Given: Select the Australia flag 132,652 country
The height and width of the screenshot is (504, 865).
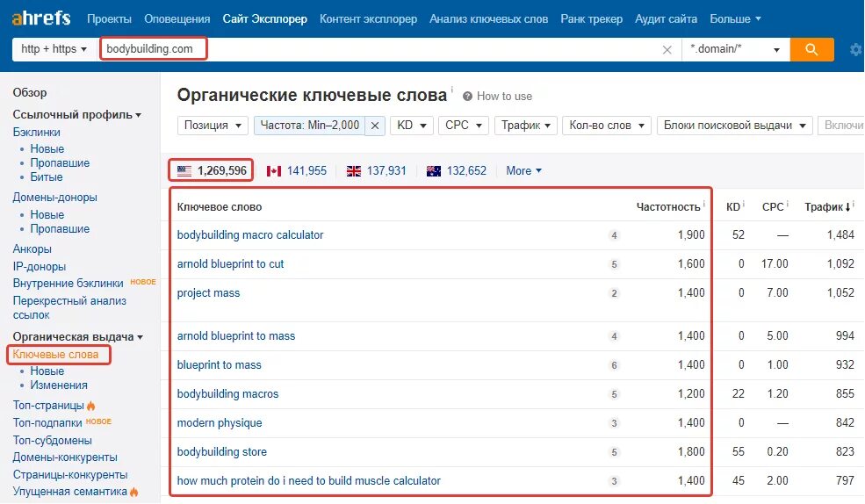Looking at the screenshot, I should click(457, 171).
